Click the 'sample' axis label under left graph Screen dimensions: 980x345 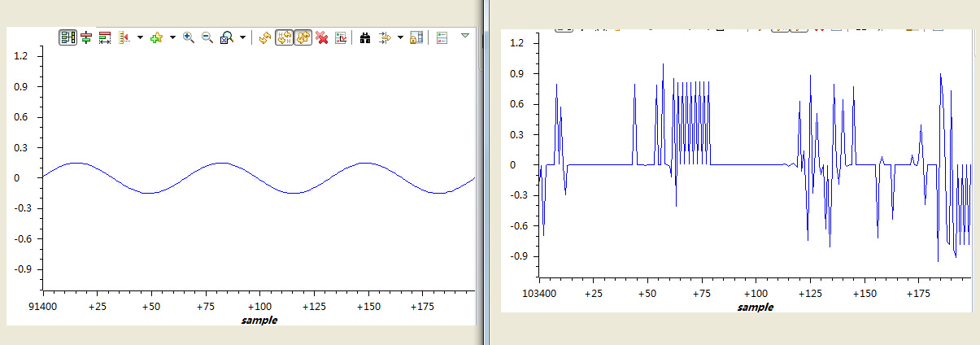[x=259, y=321]
